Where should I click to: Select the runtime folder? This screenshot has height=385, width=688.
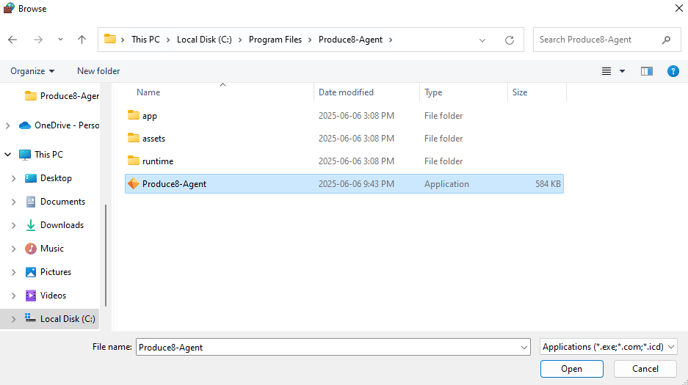click(344, 161)
